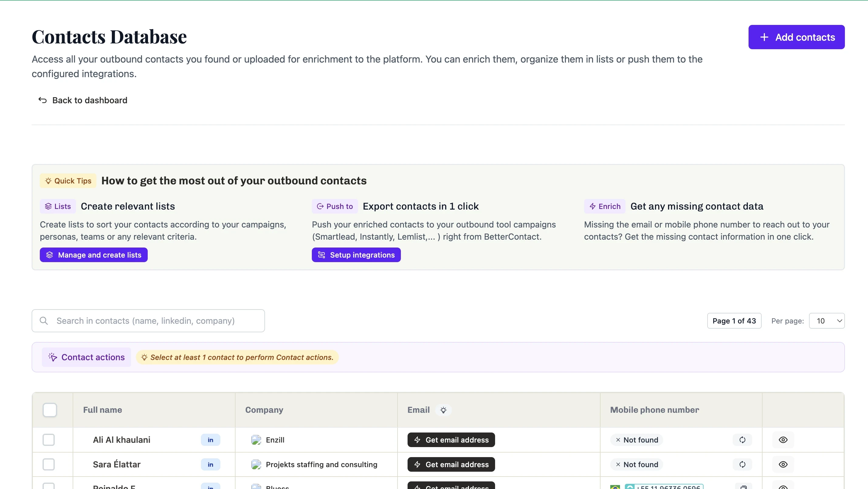This screenshot has width=868, height=489.
Task: Select the Sara Élattar row checkbox
Action: click(x=49, y=464)
